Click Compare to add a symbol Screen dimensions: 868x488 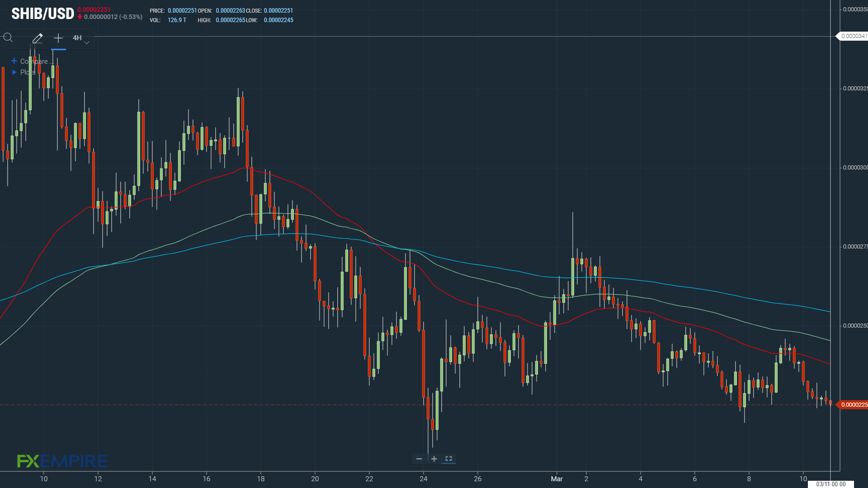click(x=32, y=61)
